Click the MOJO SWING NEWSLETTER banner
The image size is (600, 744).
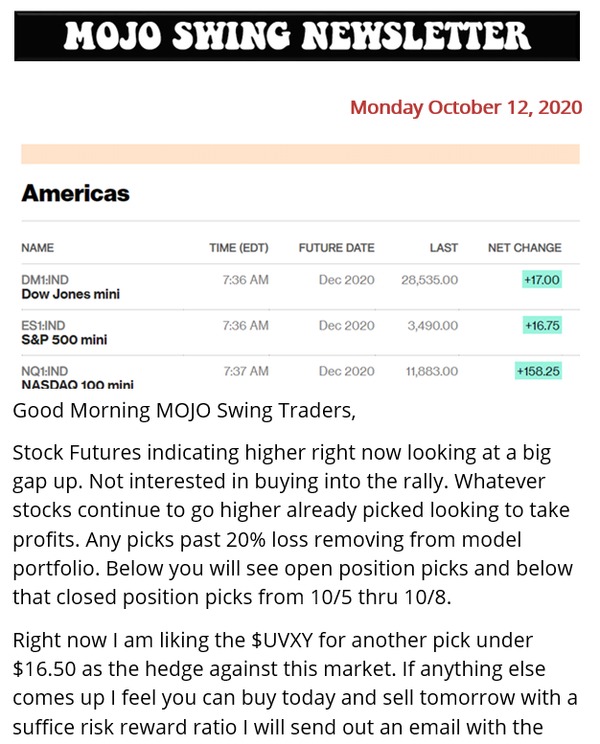click(x=297, y=36)
